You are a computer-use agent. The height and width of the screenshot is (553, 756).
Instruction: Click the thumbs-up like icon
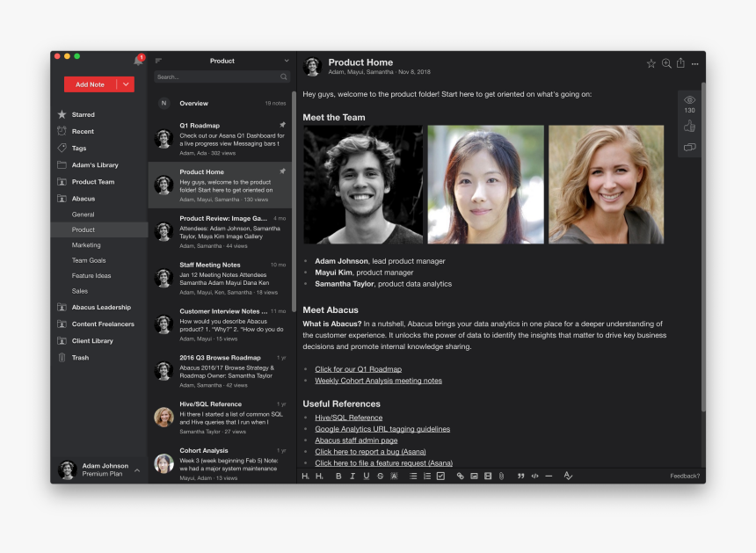[x=689, y=127]
